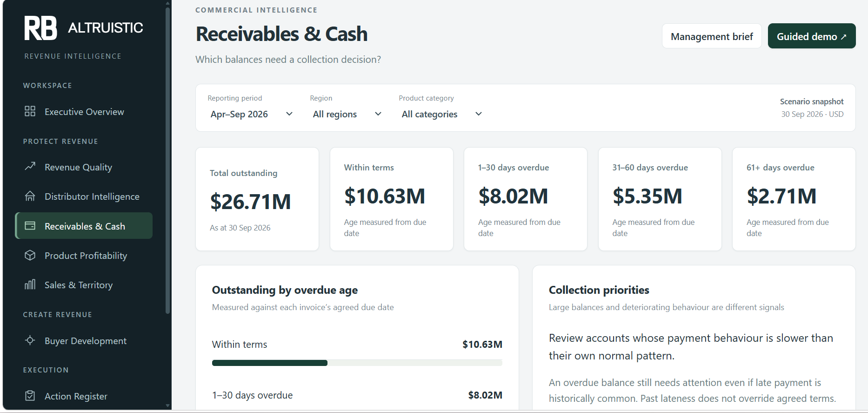Image resolution: width=868 pixels, height=413 pixels.
Task: Launch the Guided demo
Action: point(811,36)
